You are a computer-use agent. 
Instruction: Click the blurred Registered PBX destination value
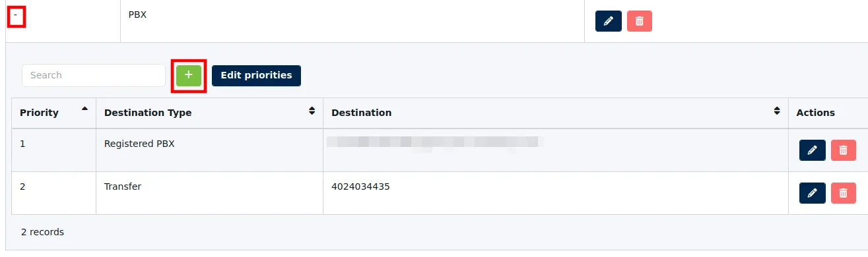434,143
